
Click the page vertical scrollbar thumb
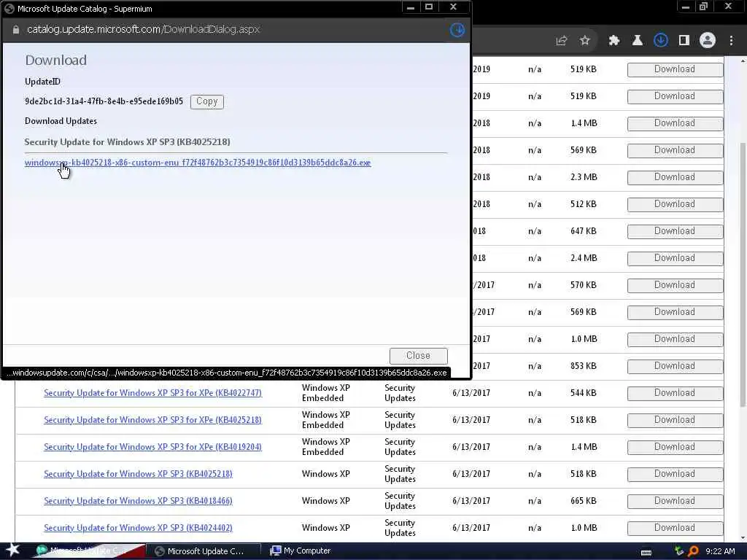click(743, 274)
